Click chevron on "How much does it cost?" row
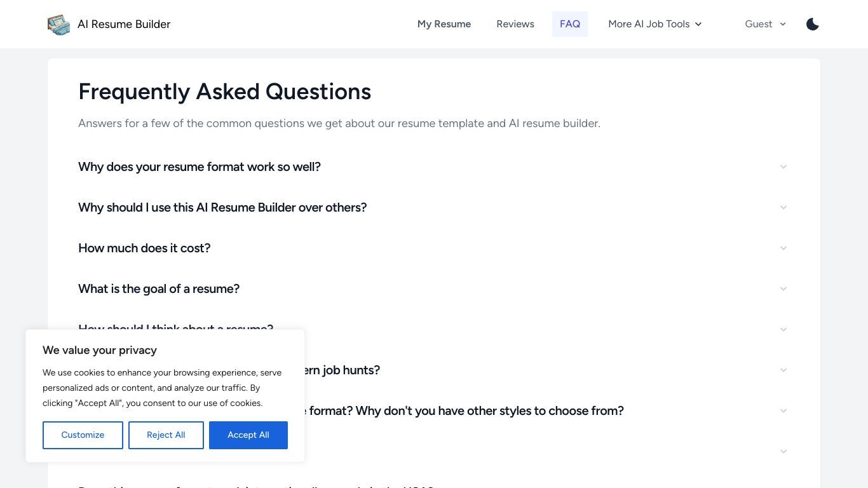This screenshot has width=868, height=488. click(783, 248)
